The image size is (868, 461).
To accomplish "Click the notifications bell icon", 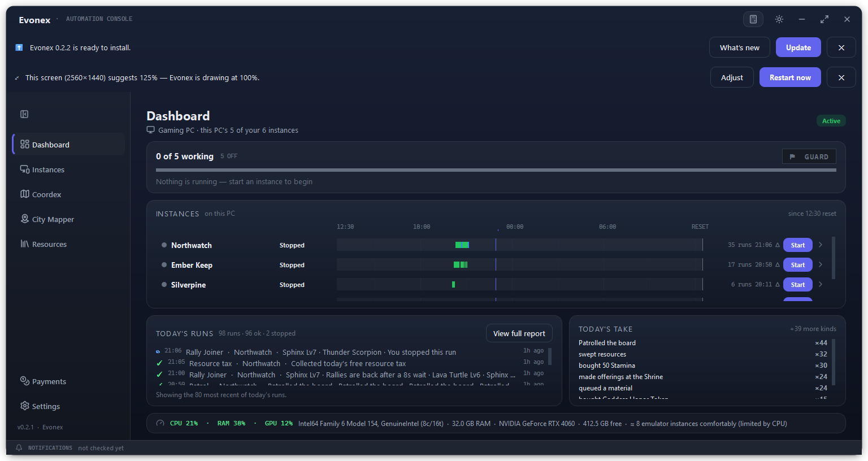I will (19, 447).
